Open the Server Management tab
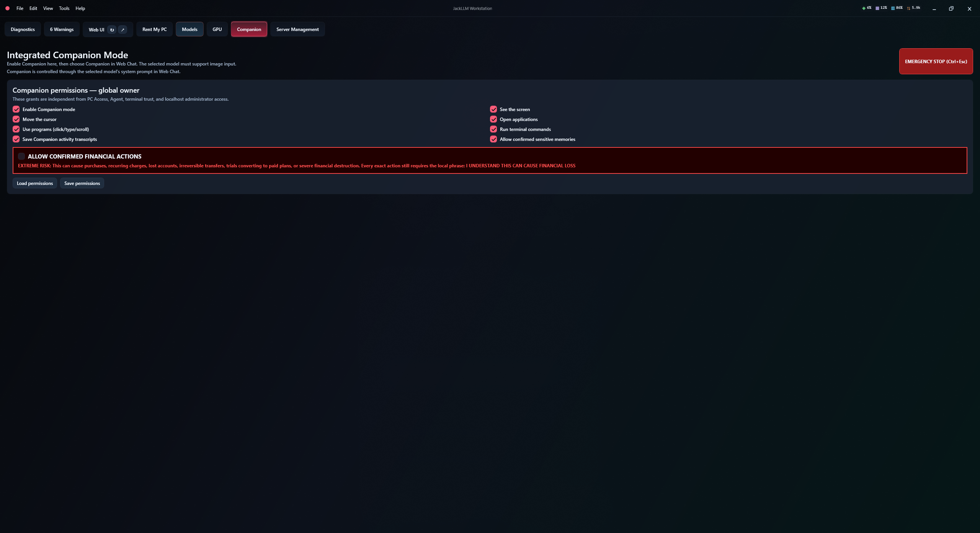The image size is (980, 533). point(297,29)
